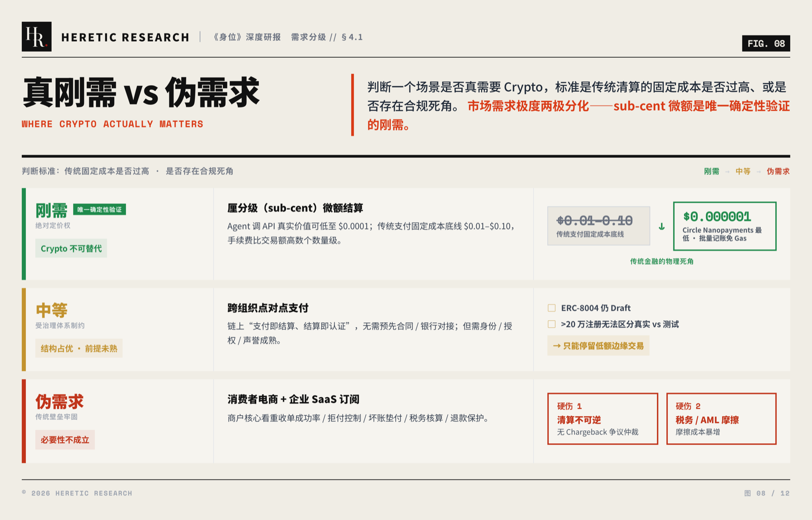The height and width of the screenshot is (520, 812).
Task: Select the $0.000001 Circle Nanopayments box
Action: (725, 226)
